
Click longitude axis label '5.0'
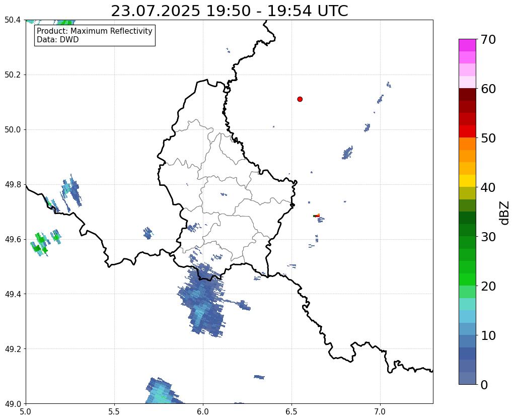[26, 411]
